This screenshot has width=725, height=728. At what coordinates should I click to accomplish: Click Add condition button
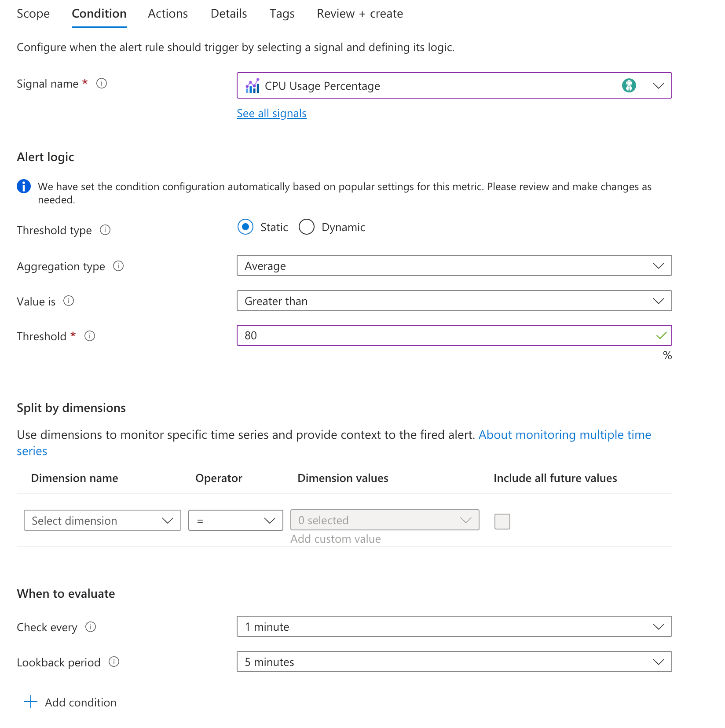coord(71,702)
